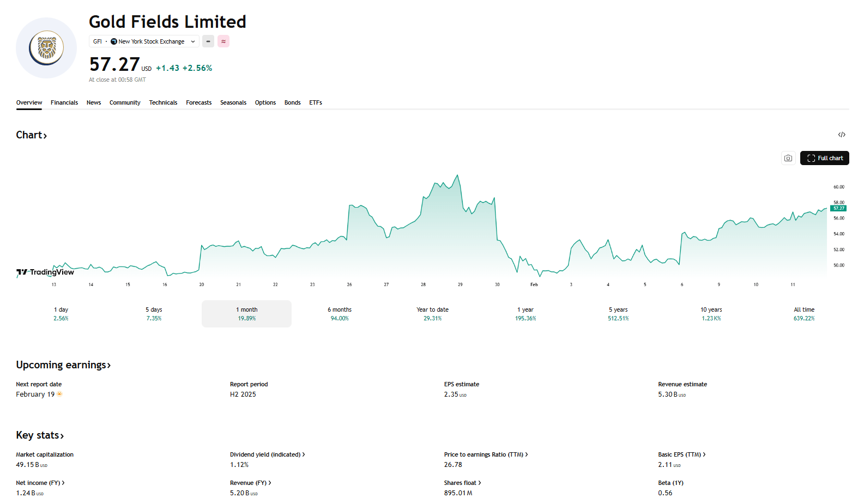Click the gray dash badge beside exchange selector
The image size is (858, 504).
[x=208, y=41]
